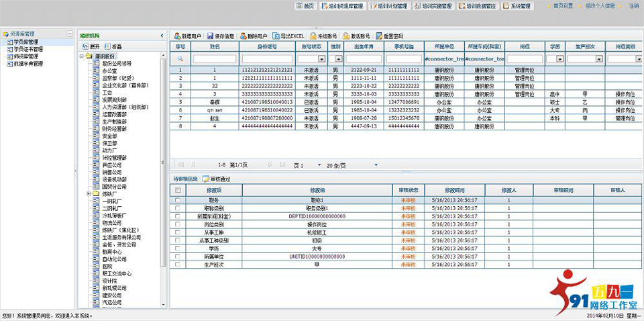Collapse the 唐钢股份 tree root node
Image resolution: width=644 pixels, height=321 pixels.
pyautogui.click(x=82, y=56)
